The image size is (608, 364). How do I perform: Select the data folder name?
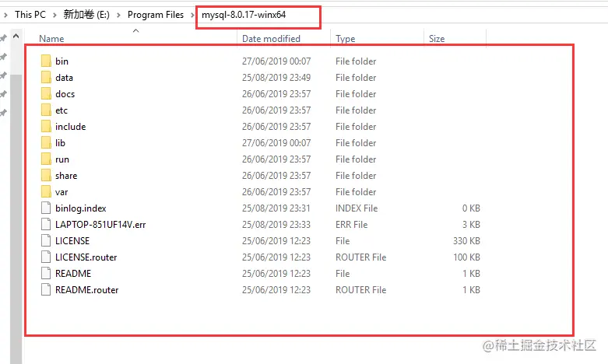64,78
